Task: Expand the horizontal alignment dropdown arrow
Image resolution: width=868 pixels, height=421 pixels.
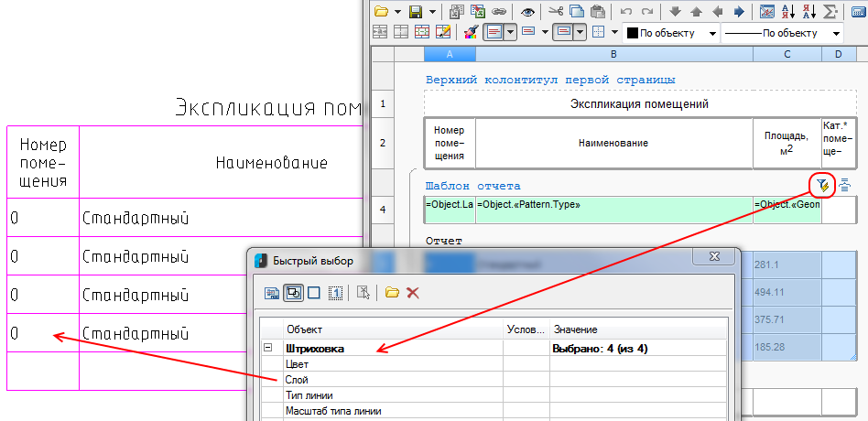Action: pos(510,33)
